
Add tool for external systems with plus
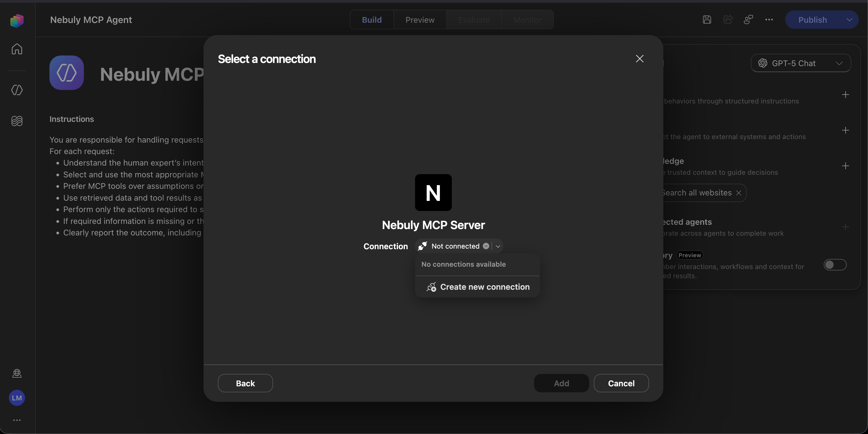point(845,130)
